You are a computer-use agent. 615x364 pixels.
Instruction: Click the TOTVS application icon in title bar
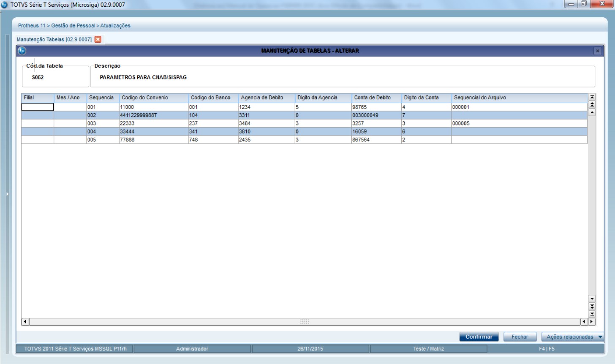click(x=5, y=5)
